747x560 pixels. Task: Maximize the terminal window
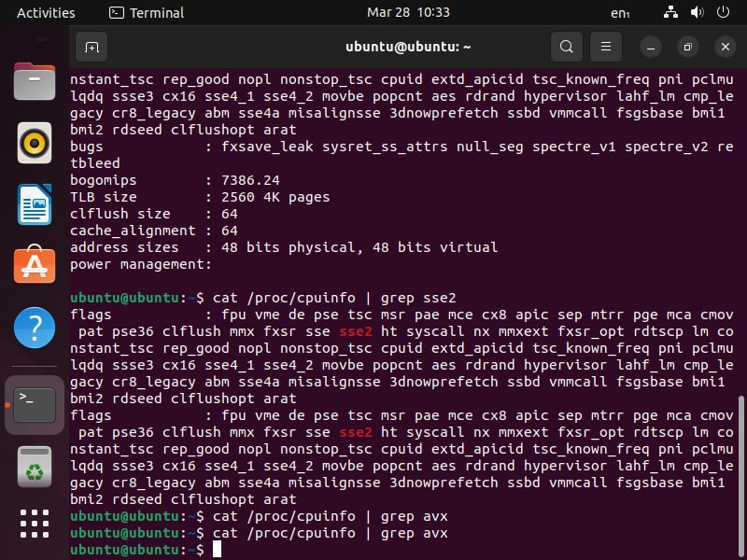coord(687,47)
